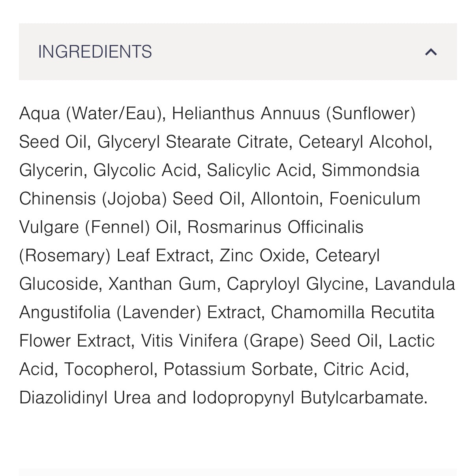Collapse the Ingredients section using the chevron
Screen dimensions: 476x476
(x=431, y=52)
